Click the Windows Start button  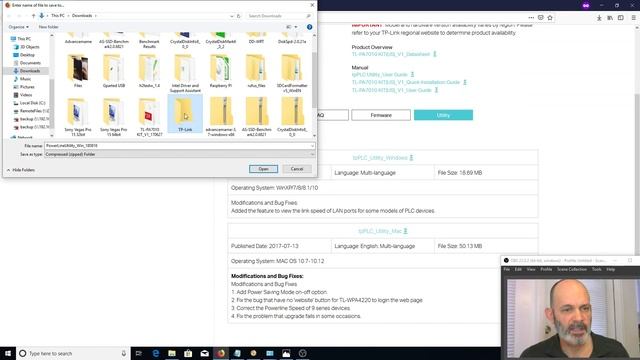[x=8, y=353]
